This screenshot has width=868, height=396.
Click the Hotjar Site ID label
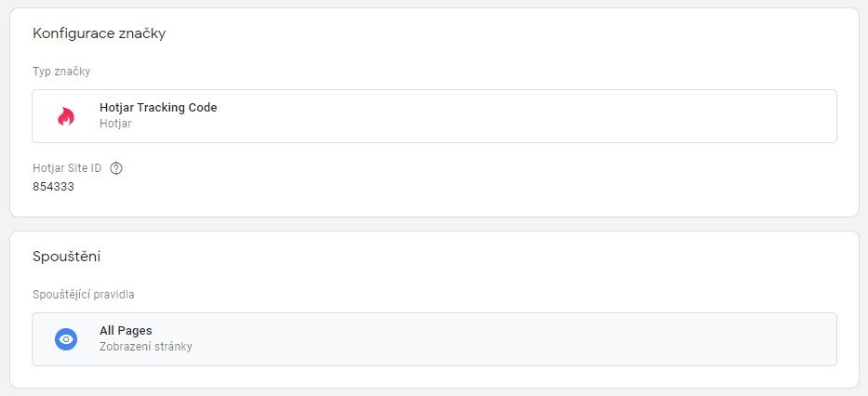[69, 168]
